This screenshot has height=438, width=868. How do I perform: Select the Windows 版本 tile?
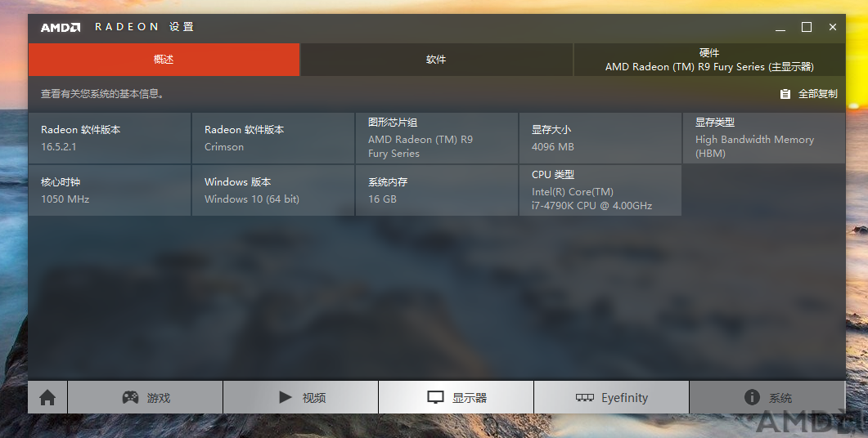[x=273, y=190]
